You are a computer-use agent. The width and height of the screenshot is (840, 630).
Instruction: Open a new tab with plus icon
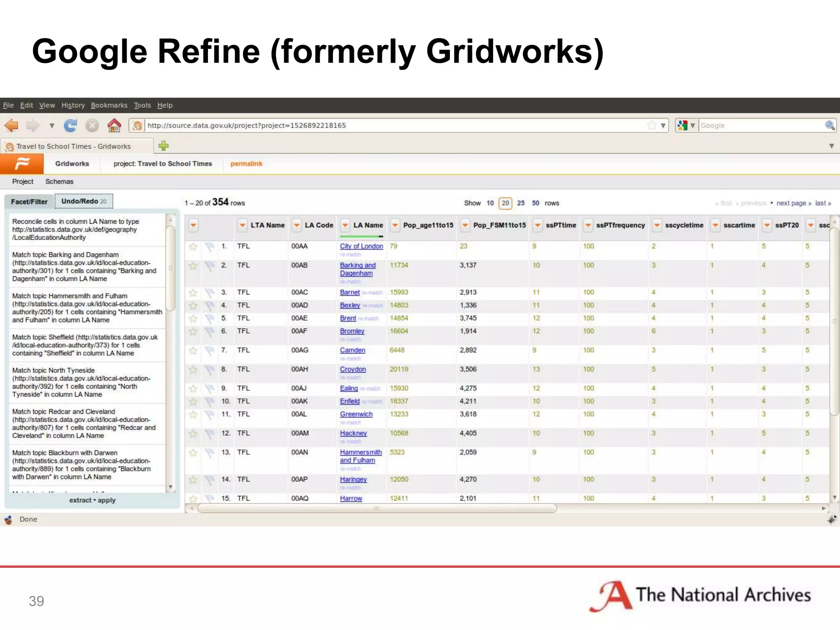[x=164, y=146]
